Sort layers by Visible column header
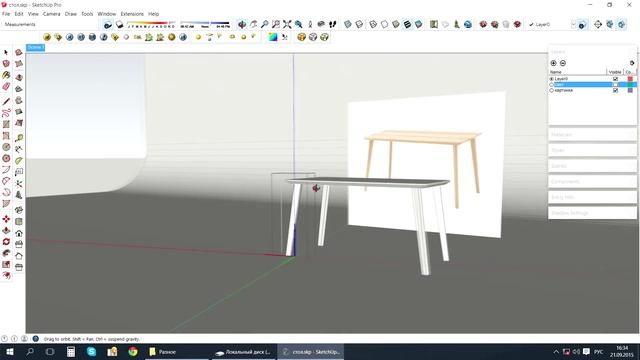 point(615,72)
